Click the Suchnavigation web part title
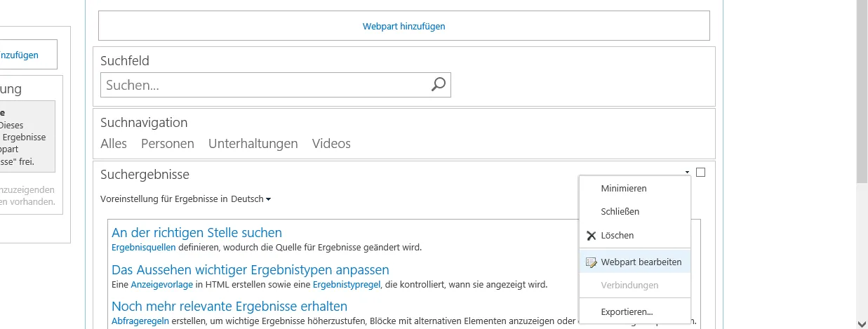Viewport: 868px width, 329px height. [x=144, y=123]
